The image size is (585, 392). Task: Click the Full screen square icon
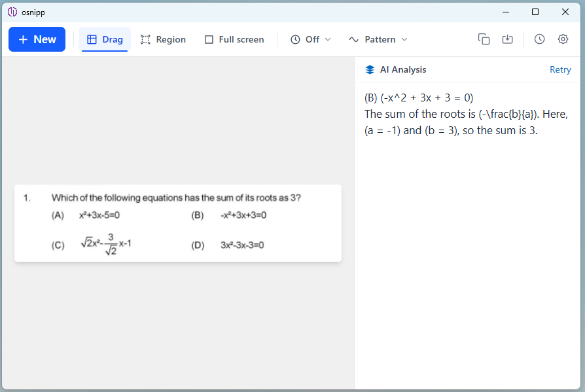209,39
